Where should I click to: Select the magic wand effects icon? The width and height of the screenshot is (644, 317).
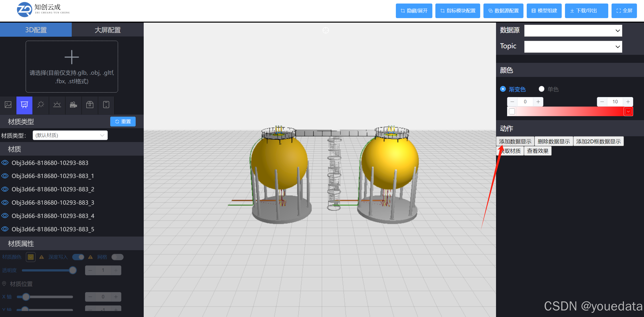click(41, 105)
